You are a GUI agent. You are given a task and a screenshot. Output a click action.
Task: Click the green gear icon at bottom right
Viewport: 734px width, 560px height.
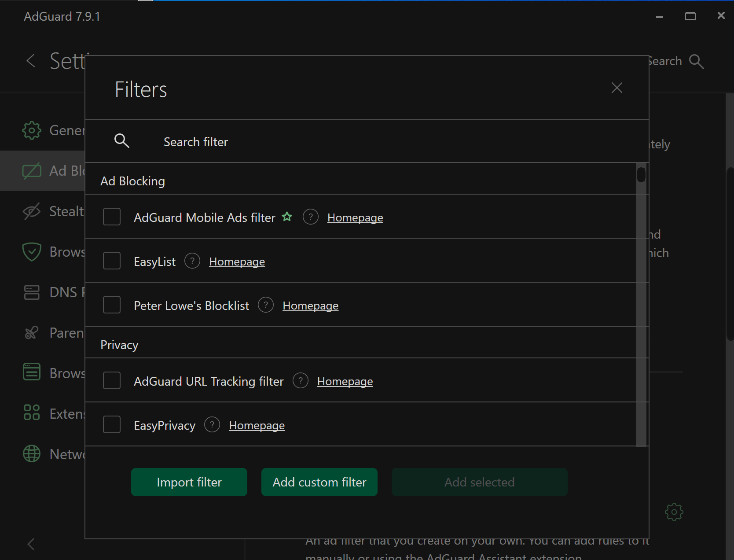tap(674, 512)
